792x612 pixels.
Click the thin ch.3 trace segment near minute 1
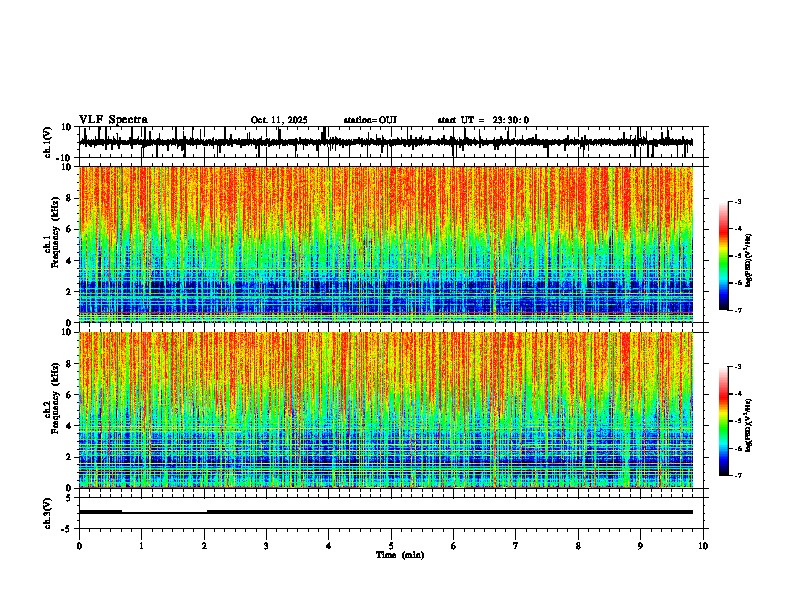[164, 513]
